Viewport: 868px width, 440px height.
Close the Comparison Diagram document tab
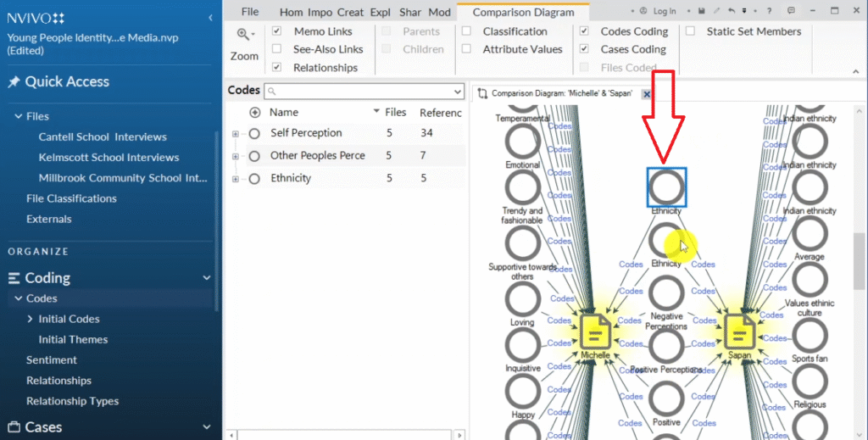coord(646,93)
